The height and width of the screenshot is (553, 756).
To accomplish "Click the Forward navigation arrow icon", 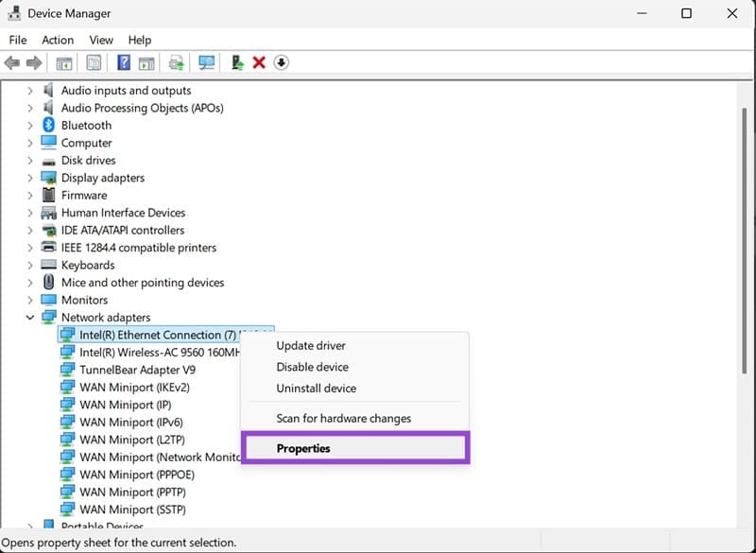I will pos(35,62).
